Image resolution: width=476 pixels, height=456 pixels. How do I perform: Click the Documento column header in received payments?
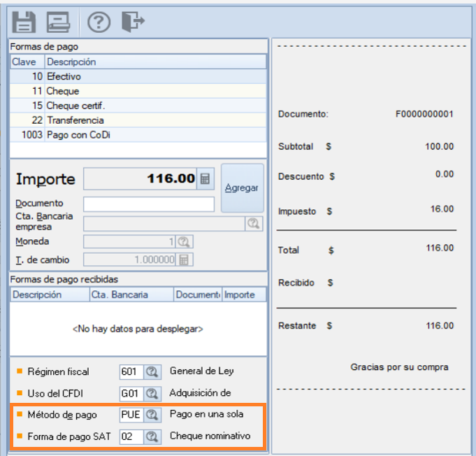point(198,294)
